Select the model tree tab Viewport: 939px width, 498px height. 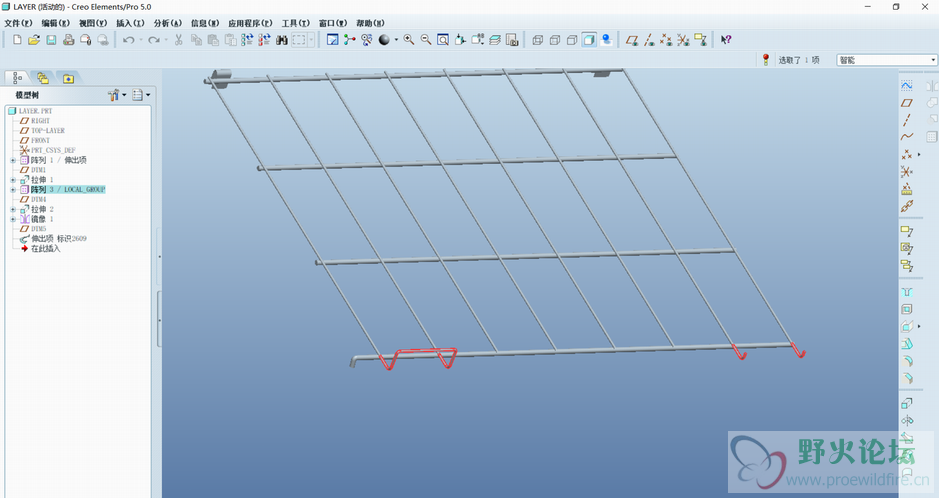pos(17,78)
